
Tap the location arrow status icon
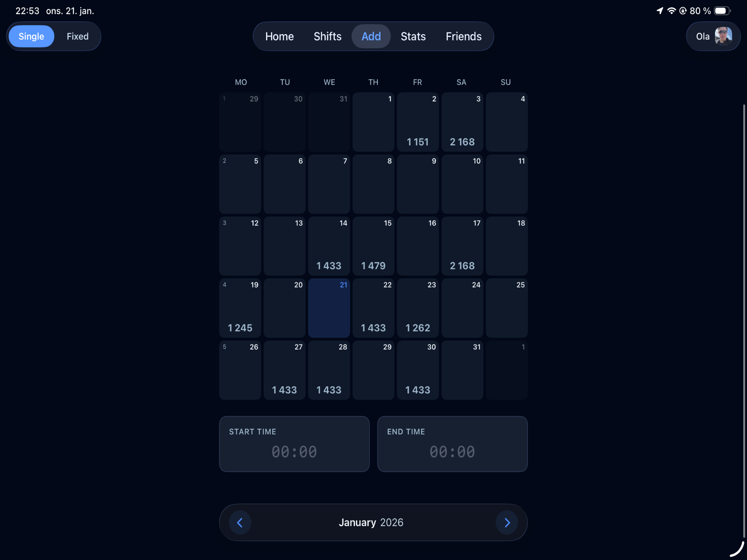tap(660, 11)
